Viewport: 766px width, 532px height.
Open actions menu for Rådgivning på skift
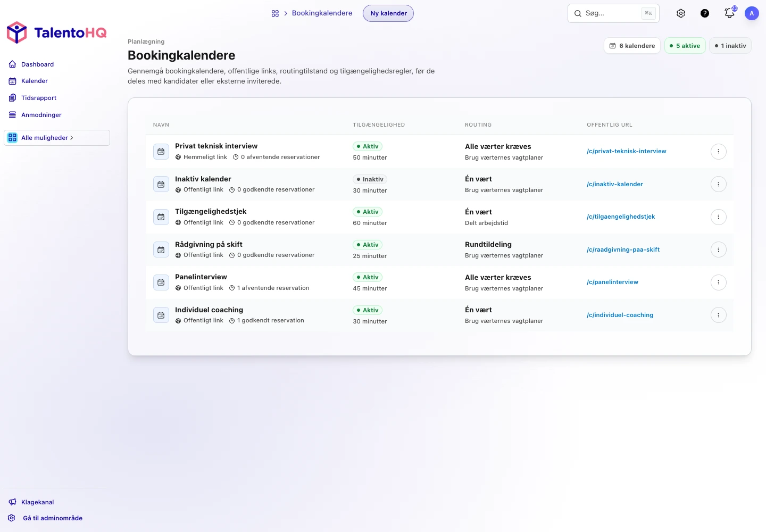(718, 250)
